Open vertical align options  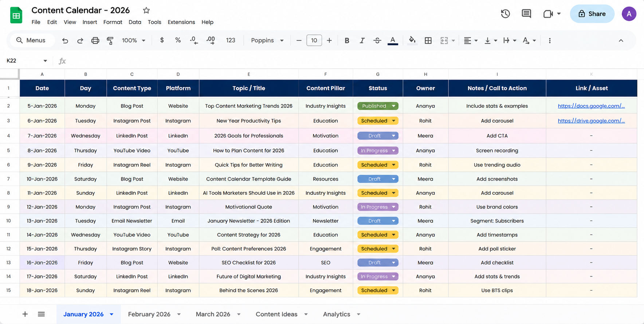click(x=491, y=40)
